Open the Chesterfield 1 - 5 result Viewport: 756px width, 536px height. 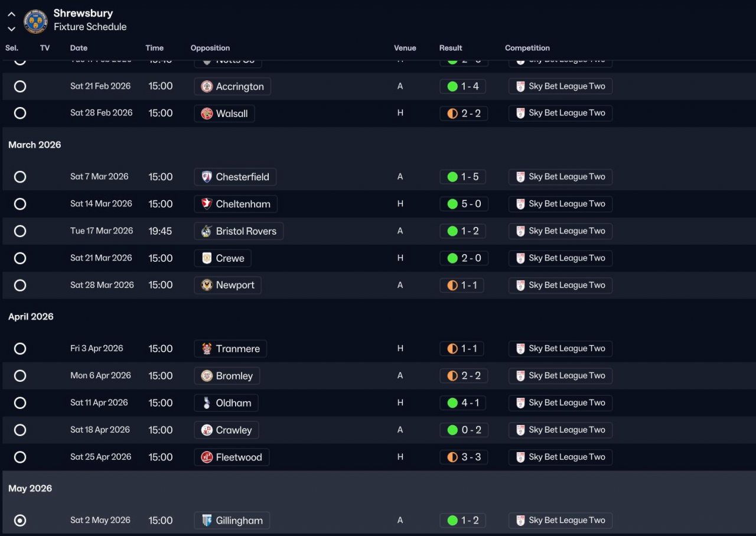pyautogui.click(x=464, y=177)
